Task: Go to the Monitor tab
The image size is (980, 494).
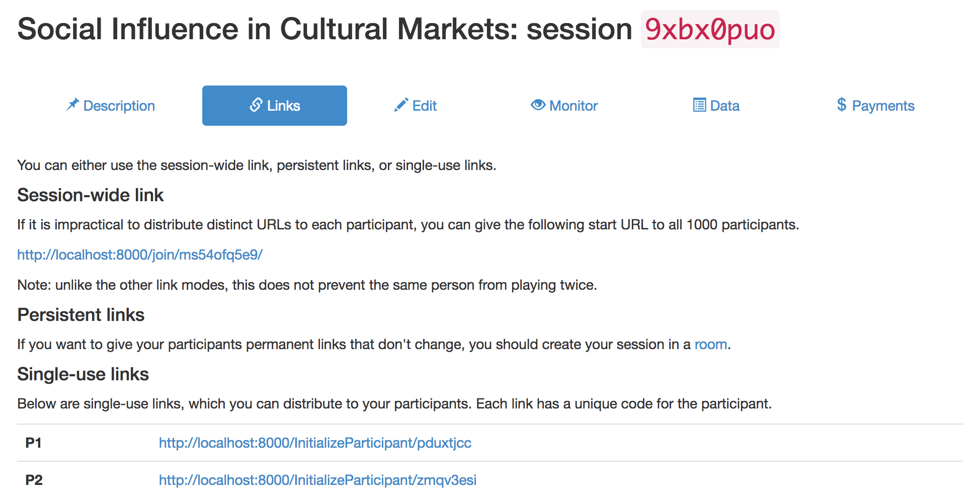Action: 564,106
